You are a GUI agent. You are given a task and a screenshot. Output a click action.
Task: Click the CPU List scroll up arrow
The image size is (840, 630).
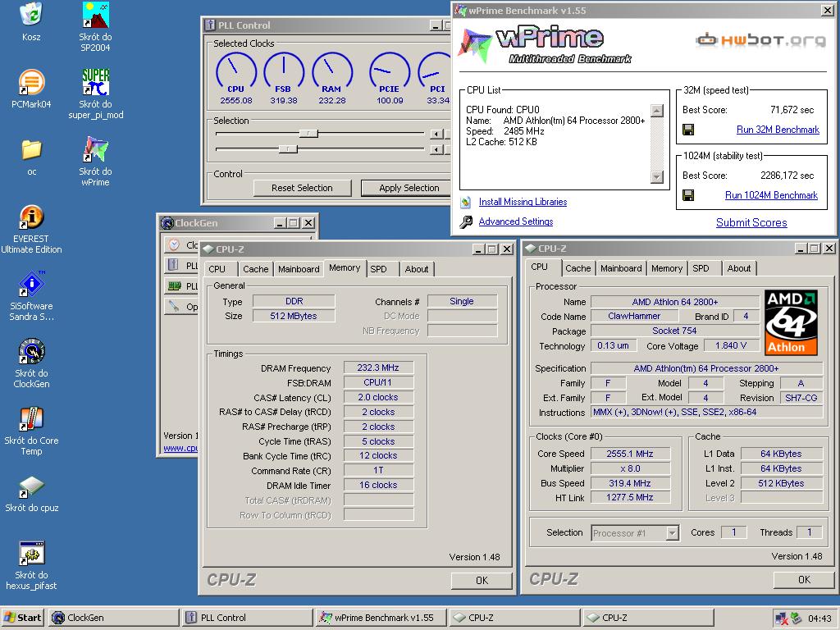[x=657, y=111]
